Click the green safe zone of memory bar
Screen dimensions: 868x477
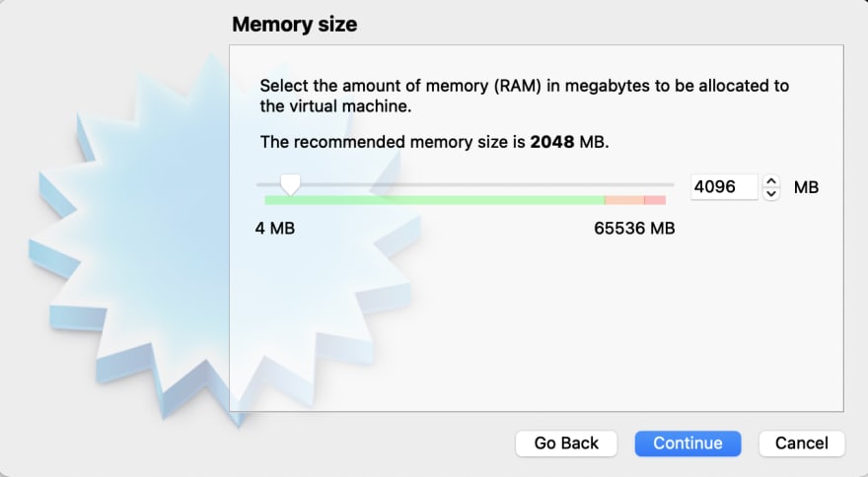[435, 200]
